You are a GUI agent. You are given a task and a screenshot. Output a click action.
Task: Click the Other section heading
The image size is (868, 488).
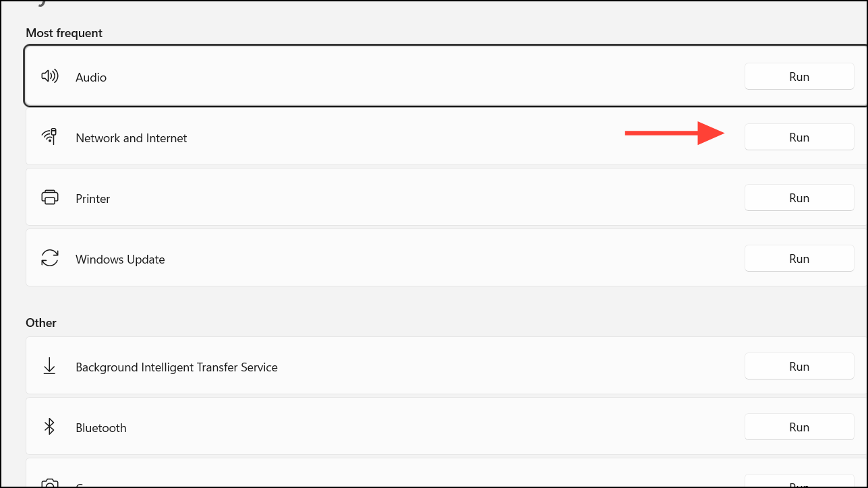41,323
